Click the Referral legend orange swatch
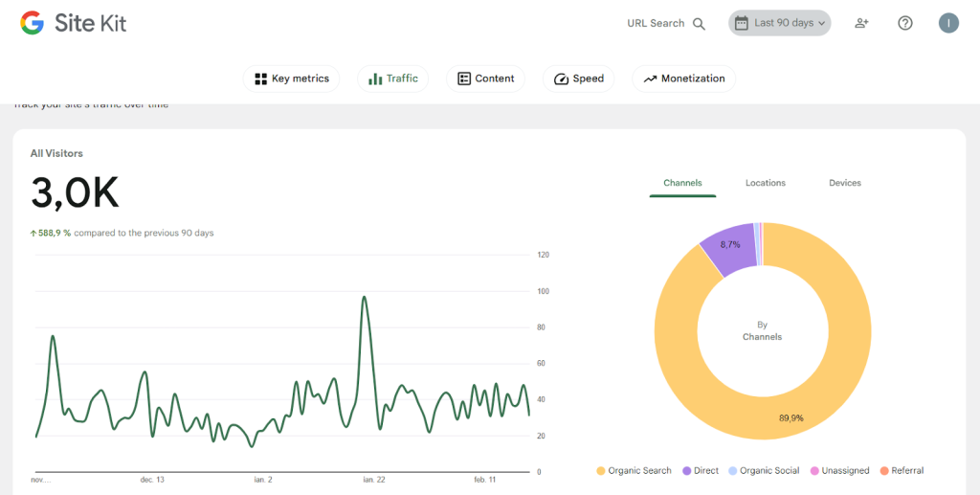 coord(883,471)
